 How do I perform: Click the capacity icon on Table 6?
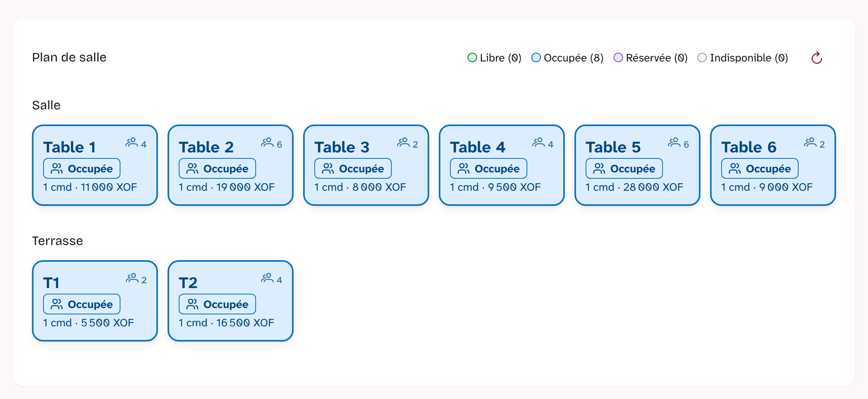coord(810,142)
